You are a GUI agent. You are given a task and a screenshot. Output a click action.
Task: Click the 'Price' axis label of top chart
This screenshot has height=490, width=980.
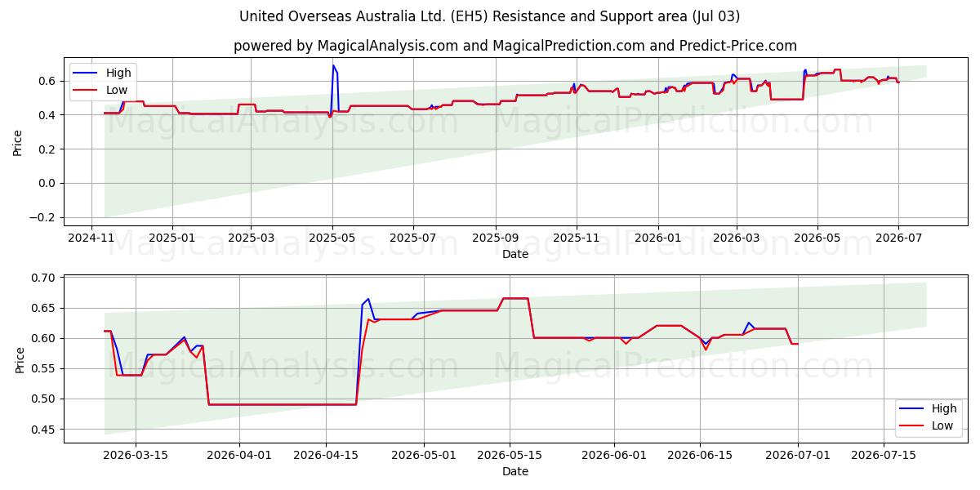pyautogui.click(x=18, y=142)
